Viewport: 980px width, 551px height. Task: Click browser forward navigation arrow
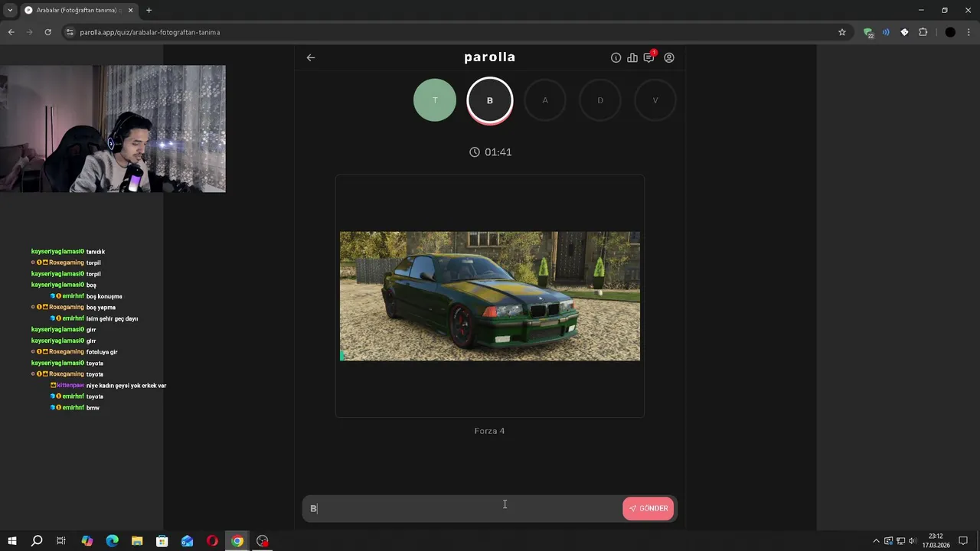pyautogui.click(x=30, y=32)
